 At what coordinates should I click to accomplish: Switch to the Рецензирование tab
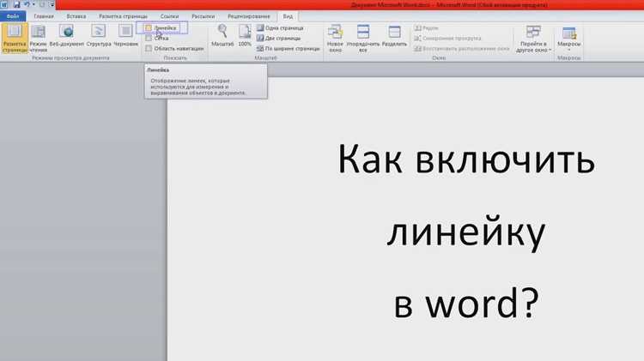pyautogui.click(x=249, y=16)
